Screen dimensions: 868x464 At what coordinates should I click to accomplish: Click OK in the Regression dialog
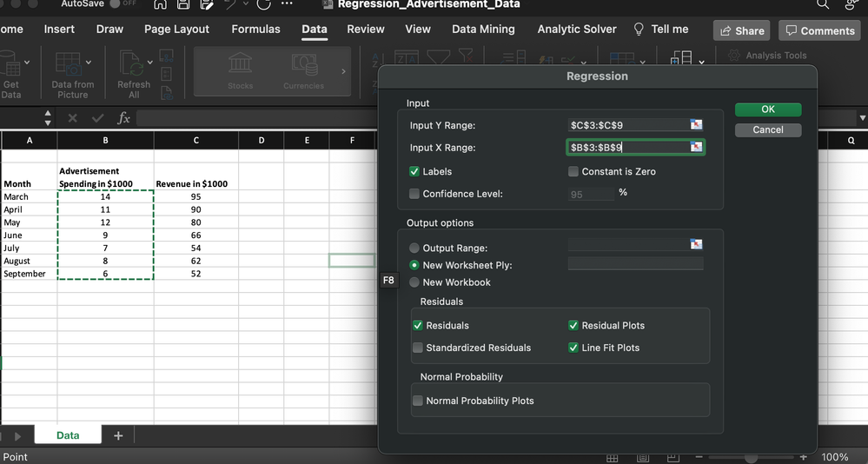768,109
